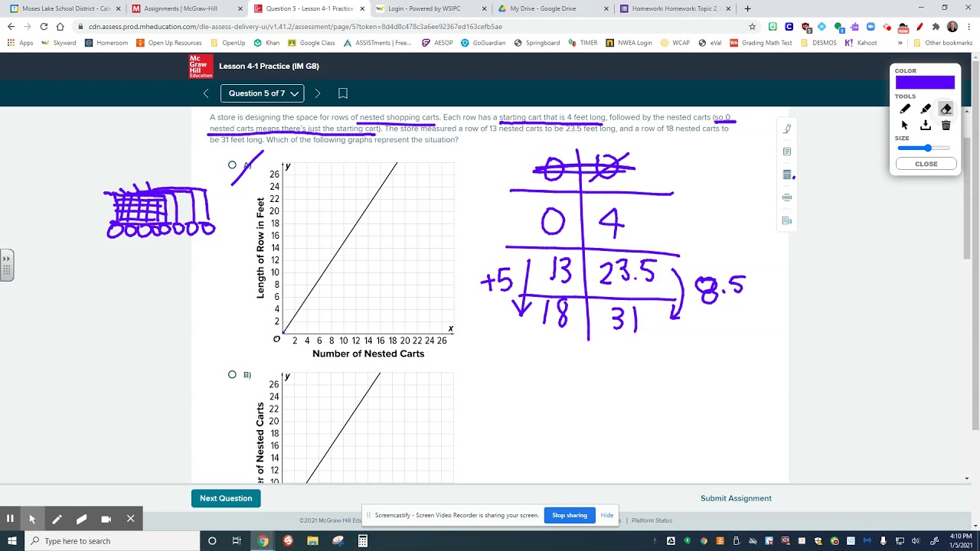Select the eraser tool
This screenshot has height=551, width=980.
[x=946, y=109]
